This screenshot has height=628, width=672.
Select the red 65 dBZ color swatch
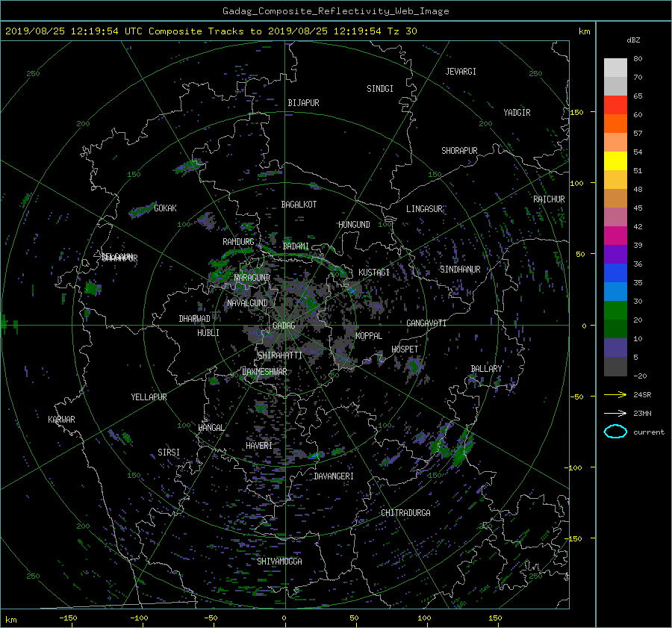click(615, 105)
